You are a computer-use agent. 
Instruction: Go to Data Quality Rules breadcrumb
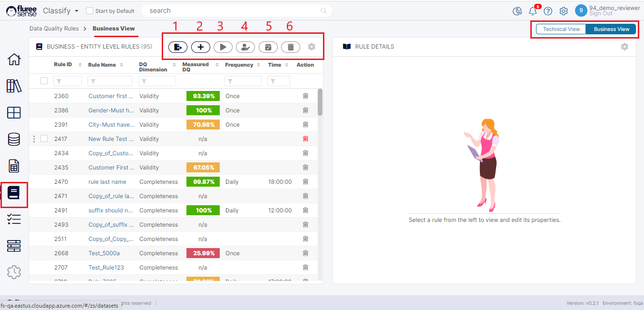tap(54, 29)
